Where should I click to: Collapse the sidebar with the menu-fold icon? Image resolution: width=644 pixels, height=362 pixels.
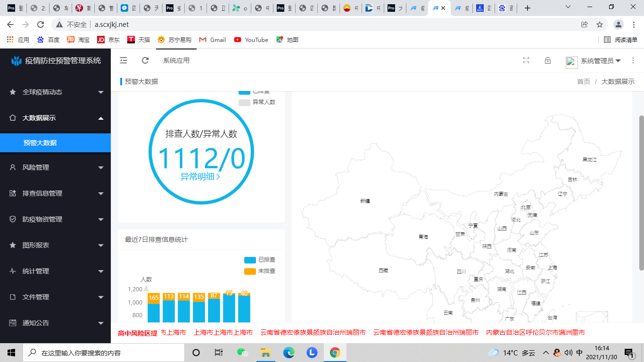click(x=124, y=60)
